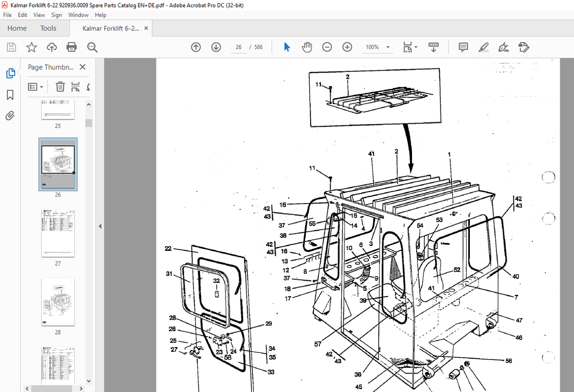Click the next page navigation button
The width and height of the screenshot is (574, 392).
tap(216, 47)
